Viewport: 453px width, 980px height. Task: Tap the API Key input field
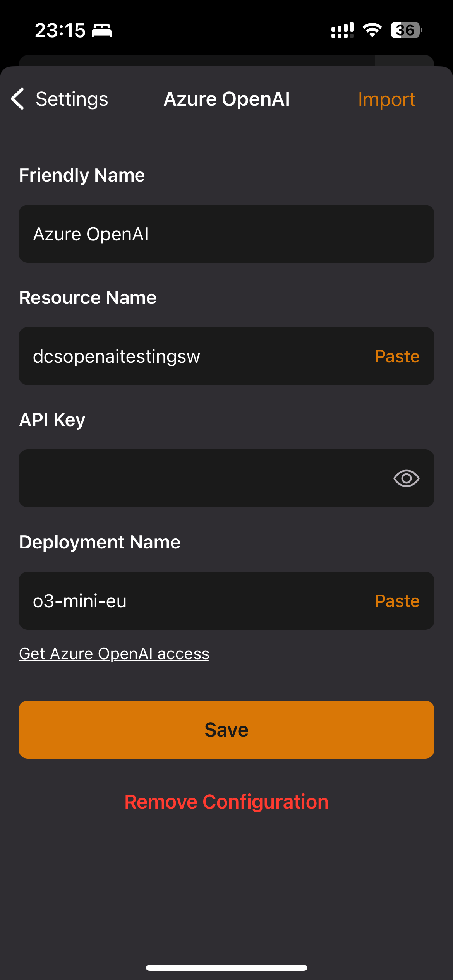coord(226,478)
